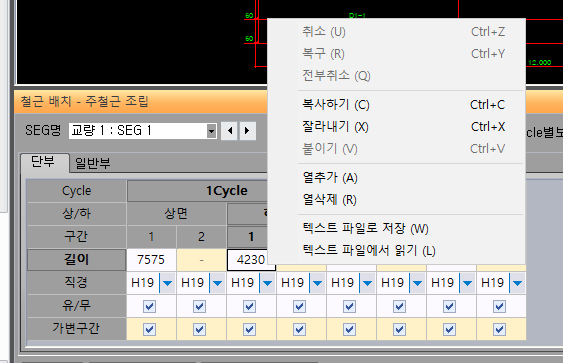The image size is (563, 363).
Task: Click the 길이 cell showing 4230
Action: (251, 260)
